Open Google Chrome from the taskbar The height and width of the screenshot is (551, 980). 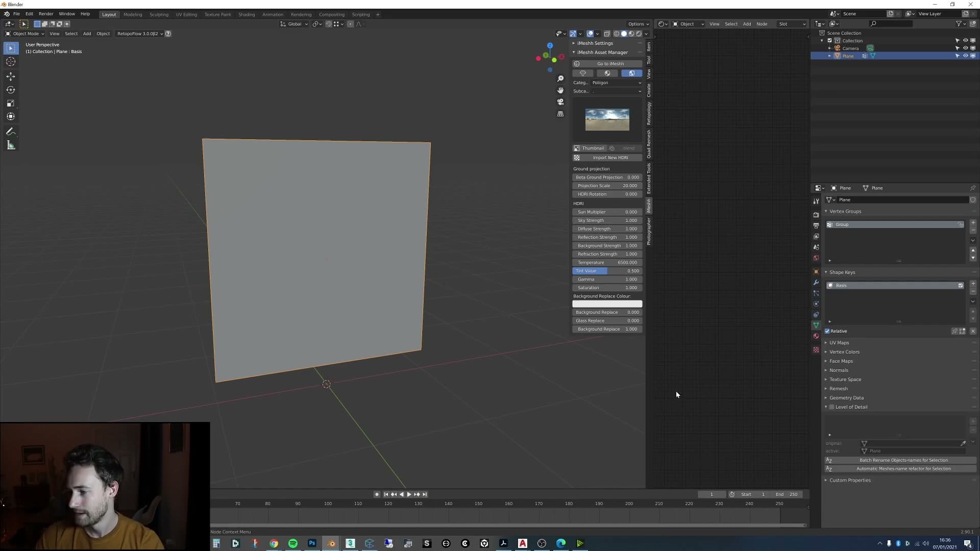point(274,543)
